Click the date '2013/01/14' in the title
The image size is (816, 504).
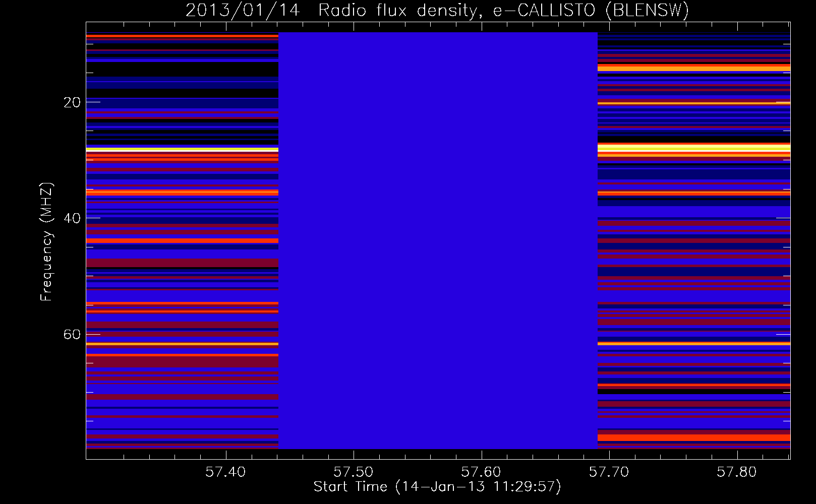tap(243, 11)
